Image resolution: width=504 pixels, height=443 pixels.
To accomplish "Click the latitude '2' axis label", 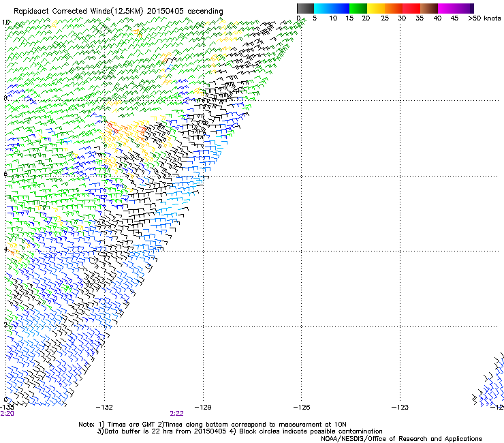I will click(5, 325).
